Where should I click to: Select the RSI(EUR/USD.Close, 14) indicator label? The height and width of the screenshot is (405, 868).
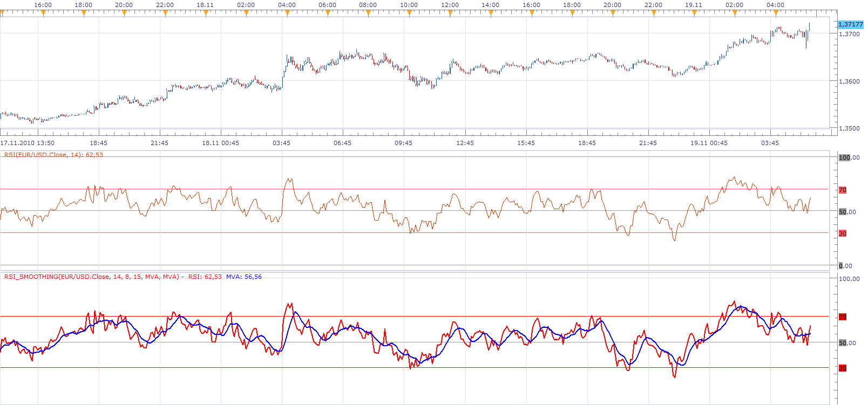coord(53,155)
